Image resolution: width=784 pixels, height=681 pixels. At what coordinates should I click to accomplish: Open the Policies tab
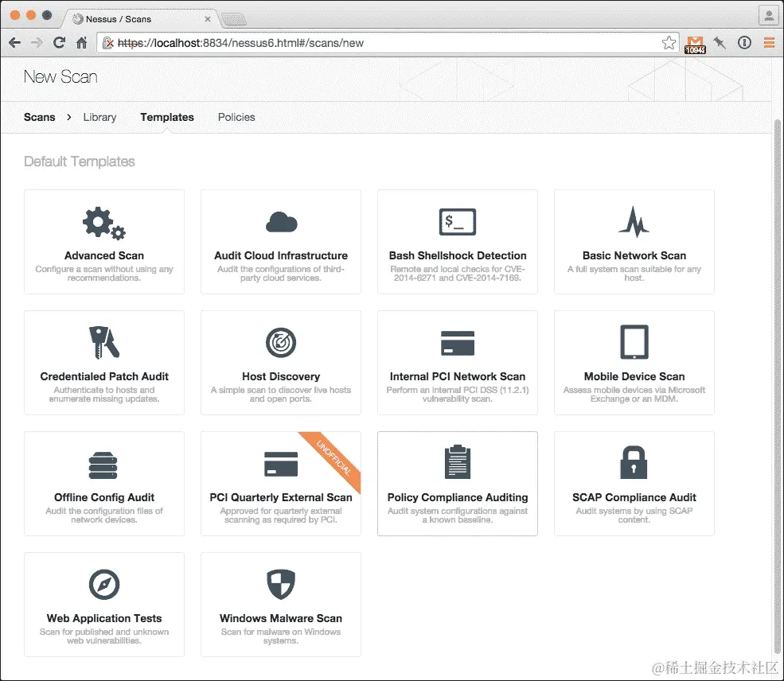point(236,117)
